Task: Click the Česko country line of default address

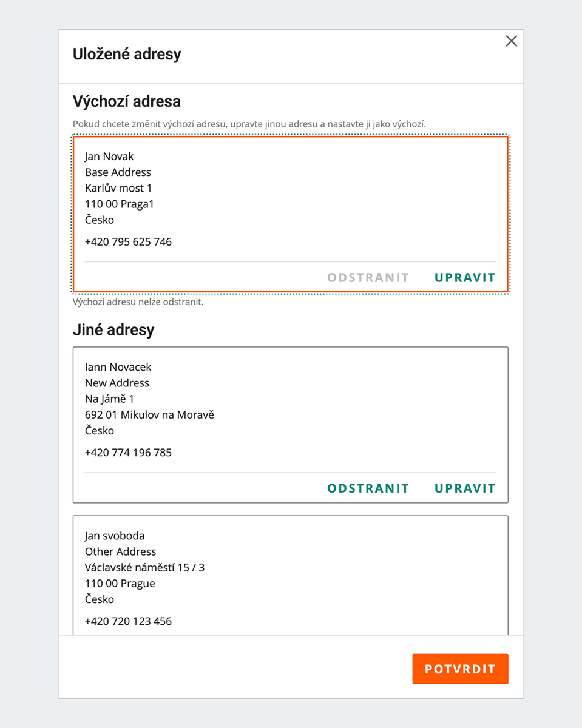Action: pyautogui.click(x=99, y=220)
